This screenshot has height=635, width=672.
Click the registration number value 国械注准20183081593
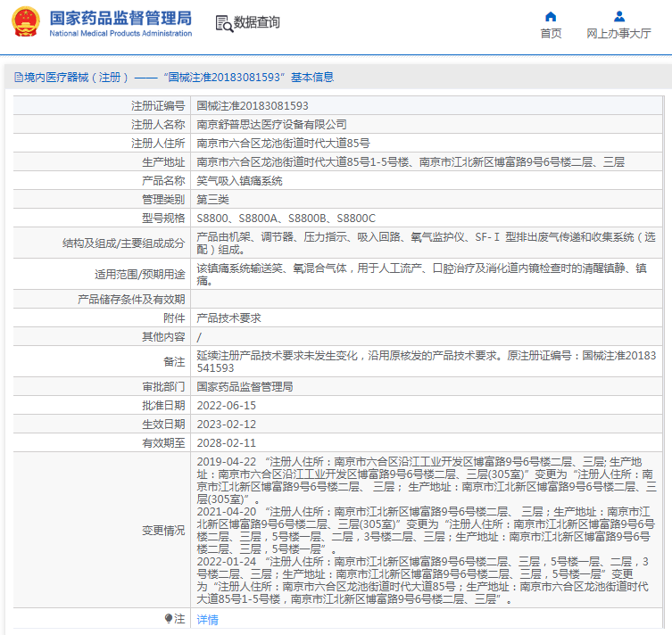coord(253,105)
